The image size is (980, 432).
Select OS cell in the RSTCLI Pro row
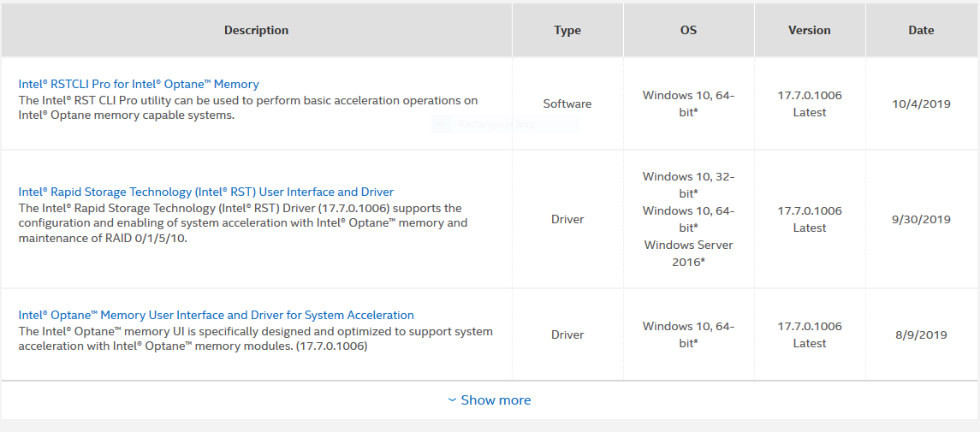tap(689, 104)
